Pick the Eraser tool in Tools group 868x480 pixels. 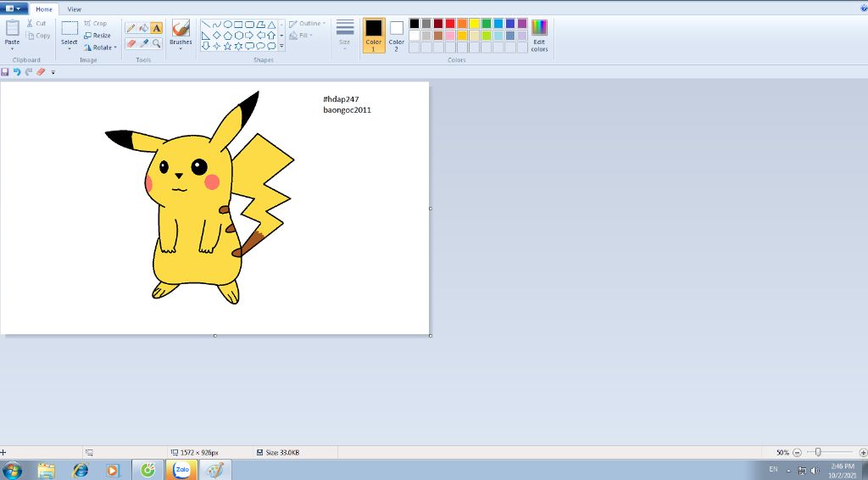[131, 43]
